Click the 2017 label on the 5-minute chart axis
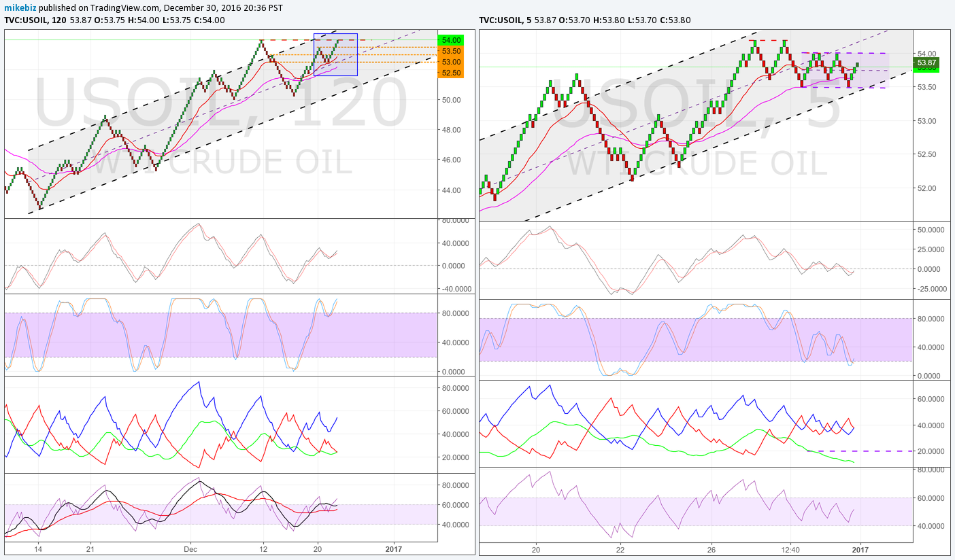Image resolution: width=955 pixels, height=560 pixels. click(x=860, y=548)
